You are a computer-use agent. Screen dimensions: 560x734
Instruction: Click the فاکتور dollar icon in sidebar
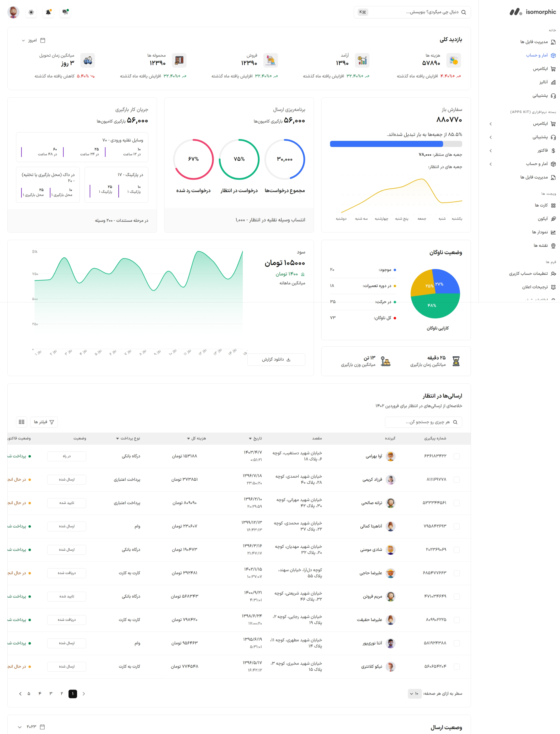553,151
